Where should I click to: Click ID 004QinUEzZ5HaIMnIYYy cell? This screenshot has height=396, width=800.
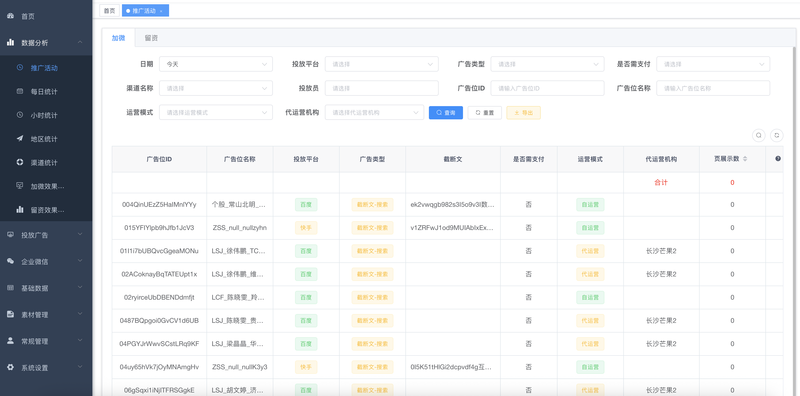click(159, 205)
